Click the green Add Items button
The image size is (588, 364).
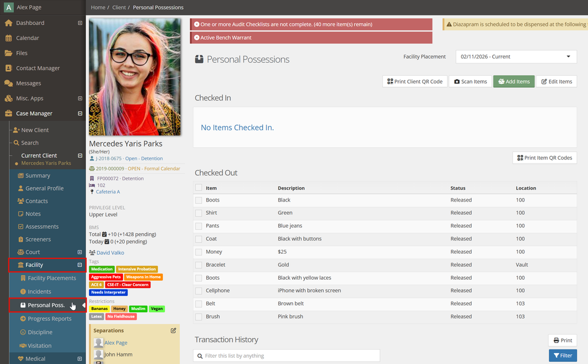point(514,82)
